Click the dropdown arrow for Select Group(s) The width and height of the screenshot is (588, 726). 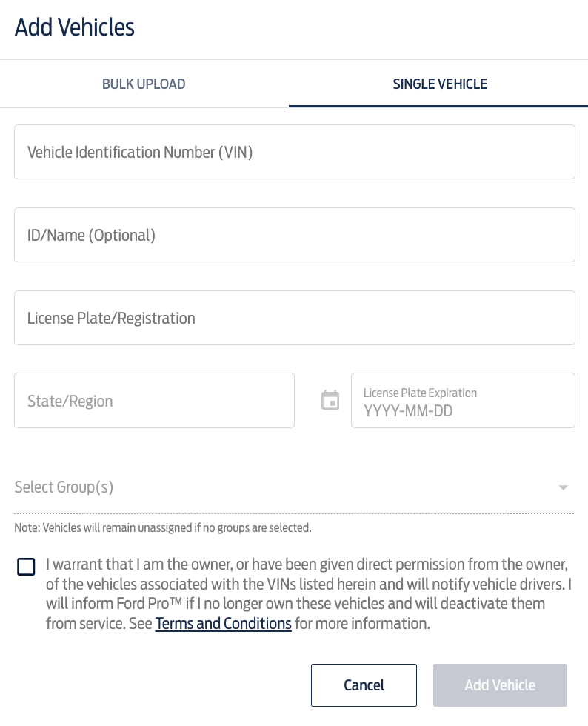pos(563,487)
